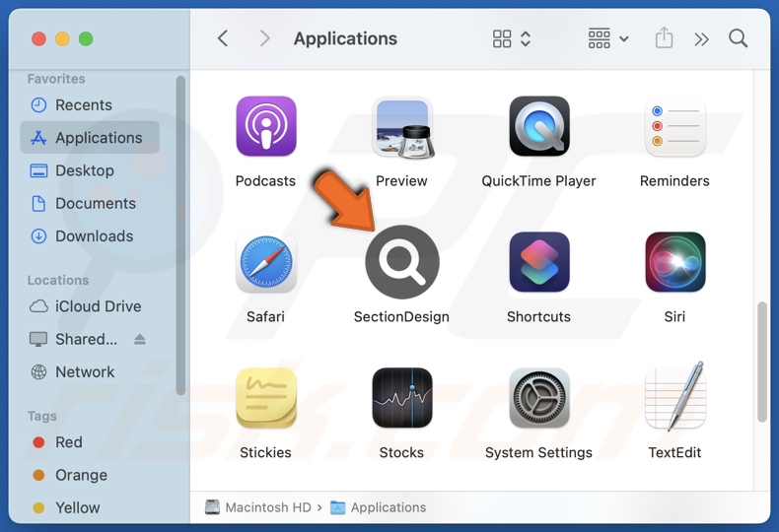Filter by the Yellow tag
The image size is (779, 532).
pyautogui.click(x=90, y=507)
